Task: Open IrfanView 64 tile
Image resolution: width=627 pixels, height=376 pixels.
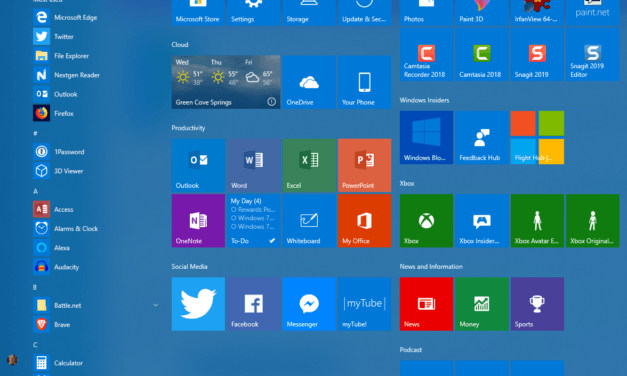Action: click(x=537, y=12)
